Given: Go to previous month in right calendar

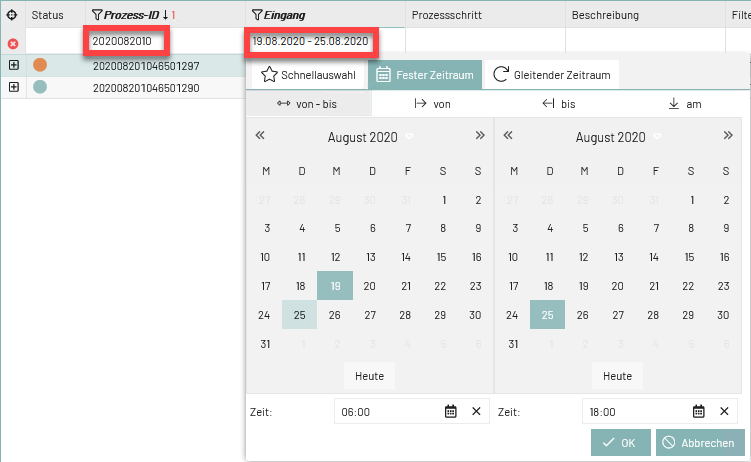Looking at the screenshot, I should 508,135.
